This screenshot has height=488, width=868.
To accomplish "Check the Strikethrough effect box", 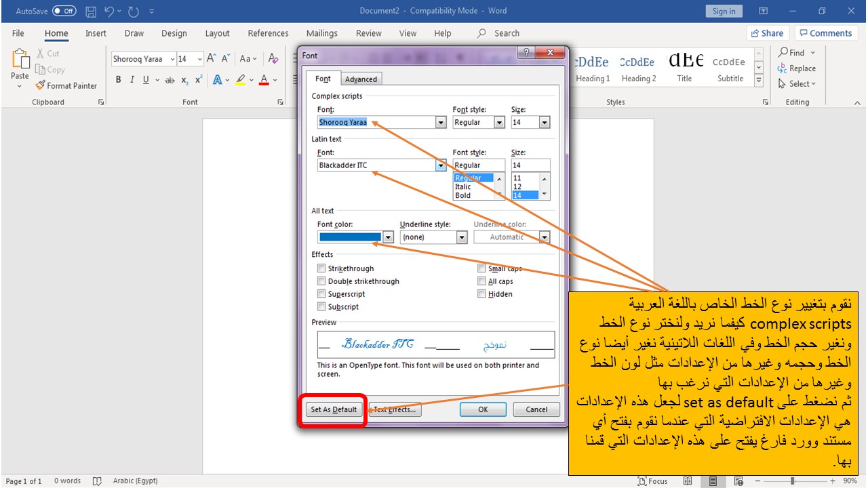I will coord(321,268).
